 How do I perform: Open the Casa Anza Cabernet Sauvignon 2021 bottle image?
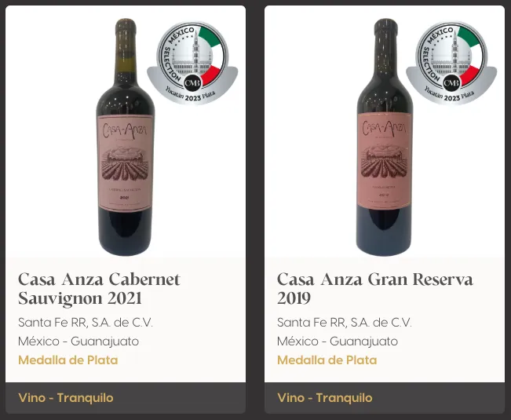(126, 137)
